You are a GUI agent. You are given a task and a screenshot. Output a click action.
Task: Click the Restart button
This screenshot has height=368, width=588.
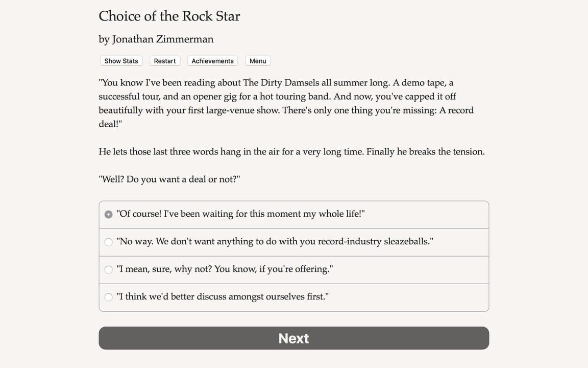pyautogui.click(x=164, y=61)
